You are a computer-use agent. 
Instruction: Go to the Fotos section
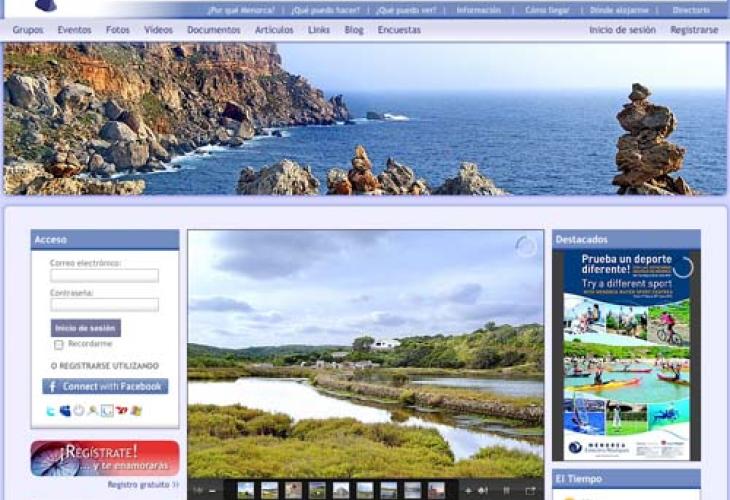coord(118,30)
